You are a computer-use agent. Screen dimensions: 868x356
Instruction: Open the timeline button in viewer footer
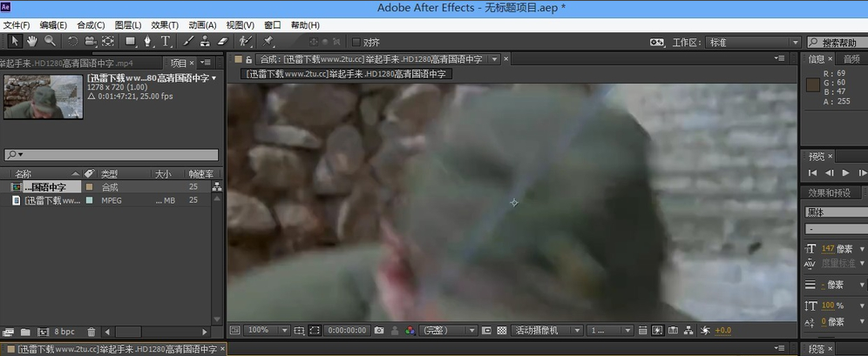coord(673,331)
